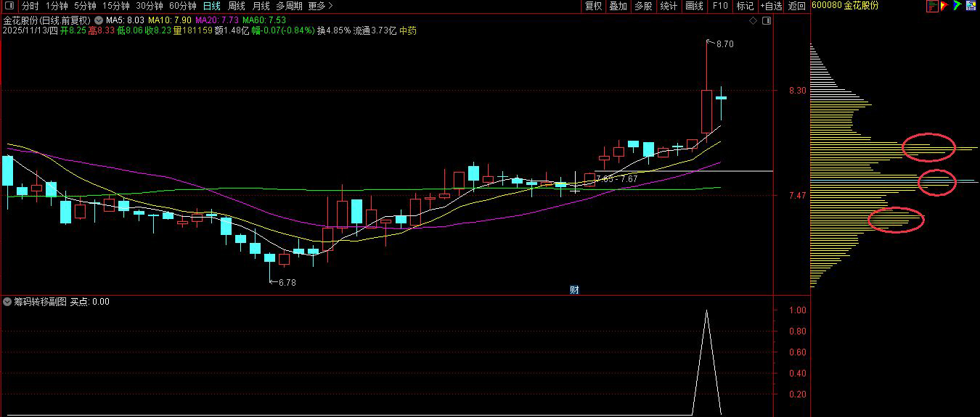980x417 pixels.
Task: Click the 7.65 - 7.67 gap label
Action: pyautogui.click(x=616, y=178)
